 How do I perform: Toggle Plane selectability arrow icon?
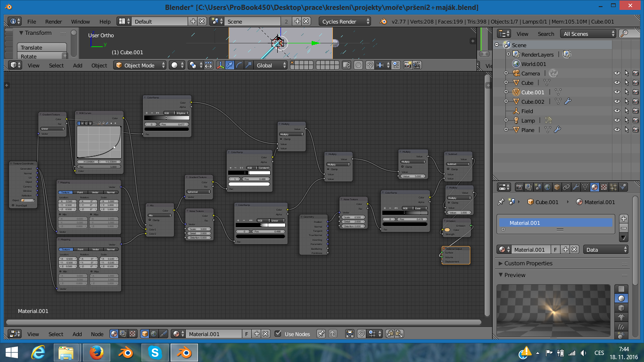tap(627, 130)
